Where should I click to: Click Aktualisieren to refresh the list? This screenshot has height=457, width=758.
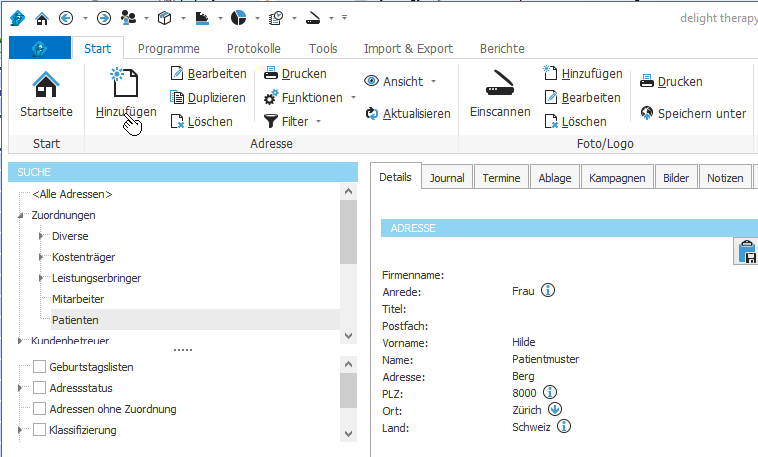[x=408, y=113]
